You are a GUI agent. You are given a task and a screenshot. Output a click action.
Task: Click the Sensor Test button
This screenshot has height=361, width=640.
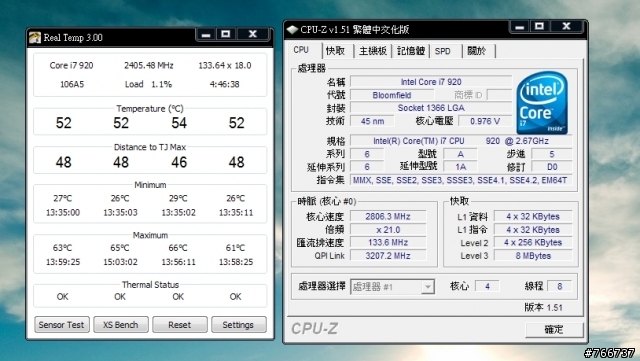coord(62,325)
